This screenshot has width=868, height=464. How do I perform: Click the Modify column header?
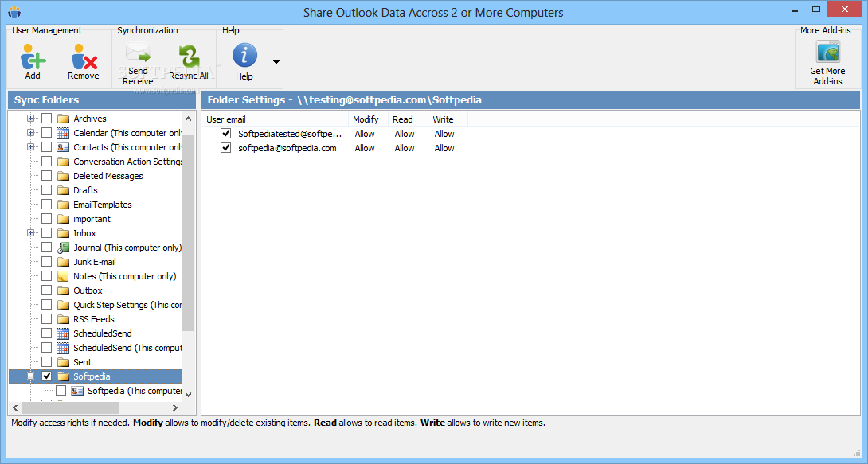point(368,119)
